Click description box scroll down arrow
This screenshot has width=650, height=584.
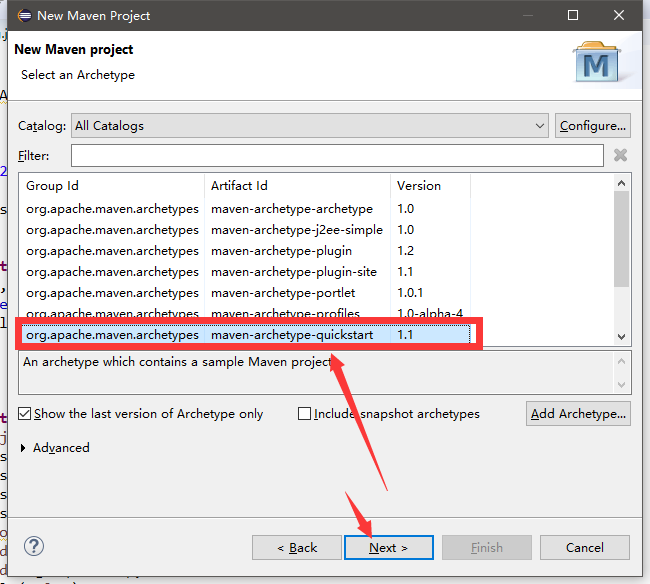coord(621,385)
